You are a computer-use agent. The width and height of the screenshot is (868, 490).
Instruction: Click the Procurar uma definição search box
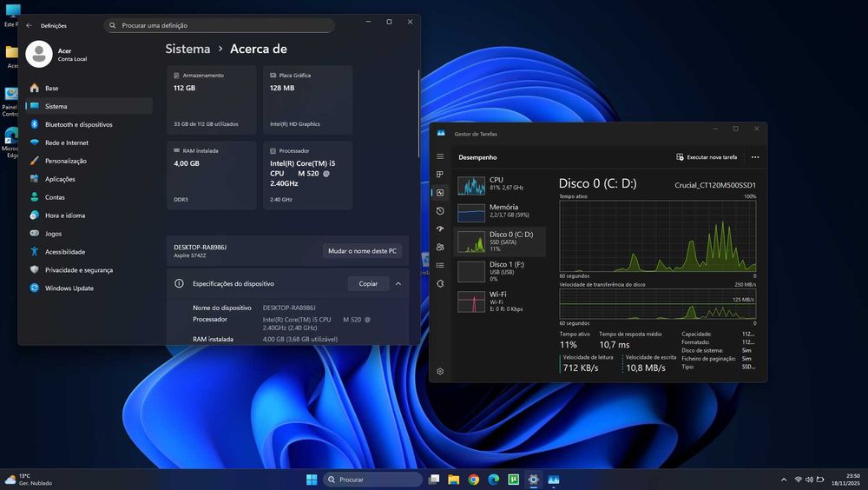220,25
